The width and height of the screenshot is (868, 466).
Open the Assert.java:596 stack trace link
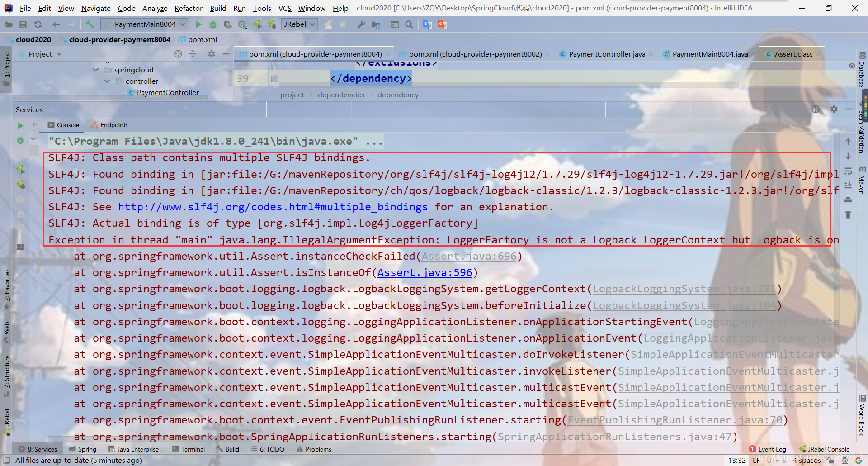tap(425, 272)
